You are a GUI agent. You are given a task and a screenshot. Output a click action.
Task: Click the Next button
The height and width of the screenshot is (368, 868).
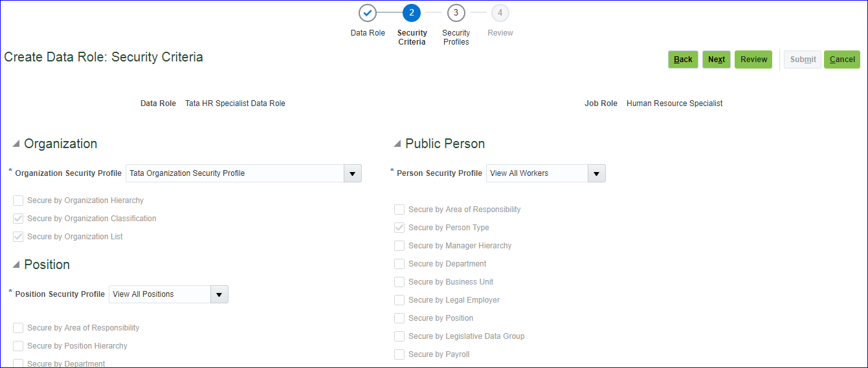(717, 60)
